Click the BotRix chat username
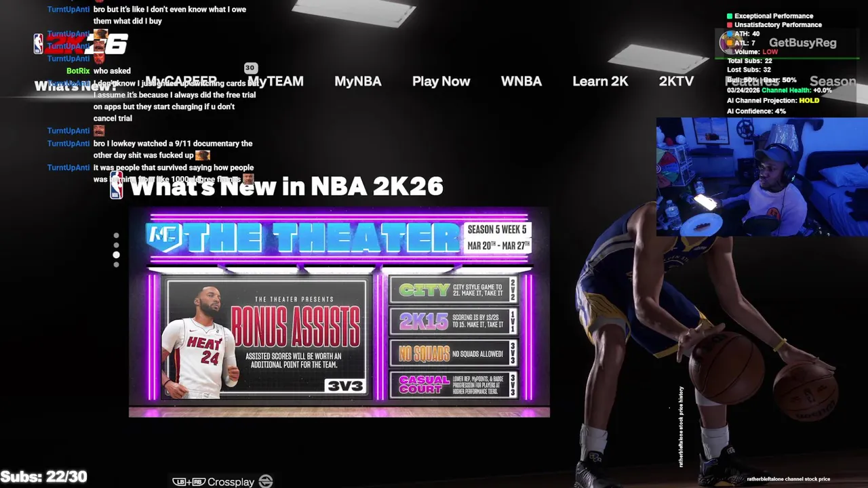868x488 pixels. pos(78,71)
